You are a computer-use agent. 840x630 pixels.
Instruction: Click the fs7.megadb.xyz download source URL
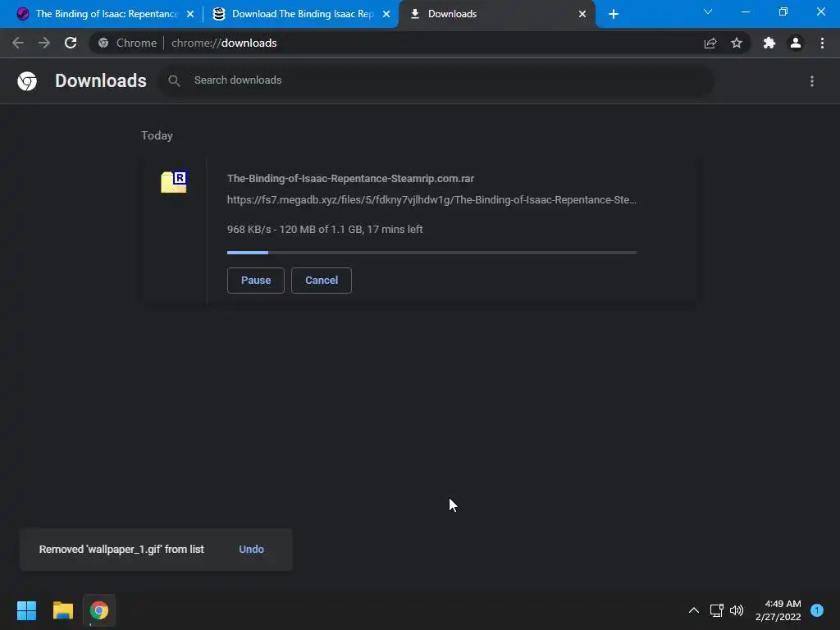pyautogui.click(x=431, y=200)
